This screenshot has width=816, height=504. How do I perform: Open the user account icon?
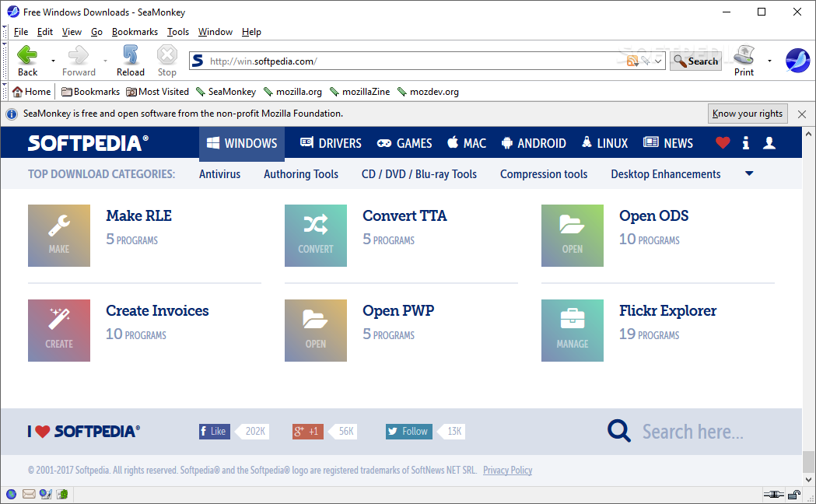click(x=769, y=142)
